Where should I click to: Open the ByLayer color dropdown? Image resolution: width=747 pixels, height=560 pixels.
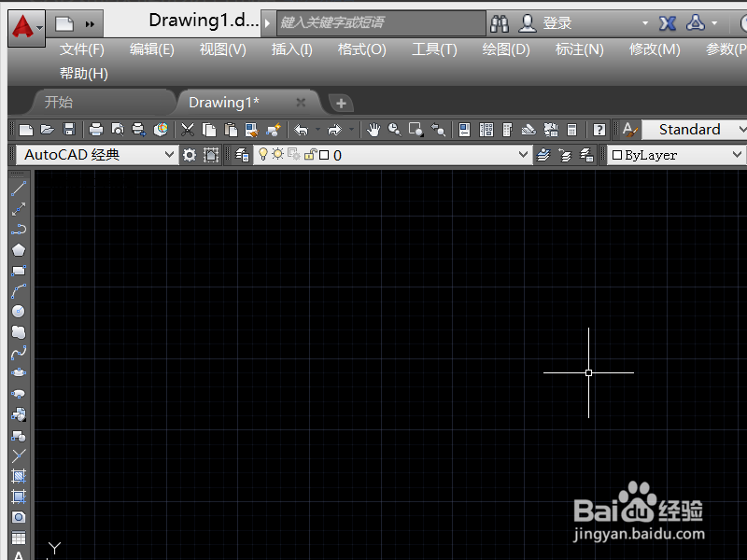(676, 155)
